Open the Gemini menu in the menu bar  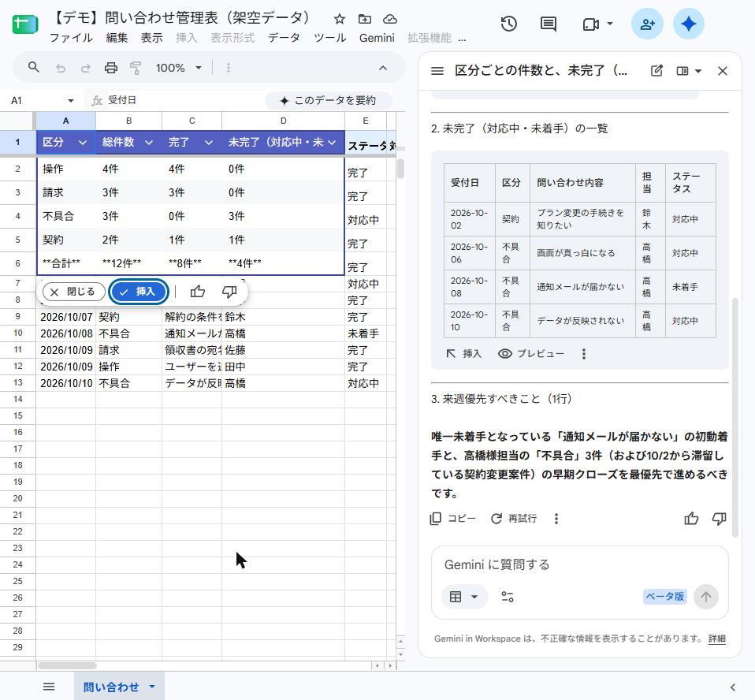377,38
